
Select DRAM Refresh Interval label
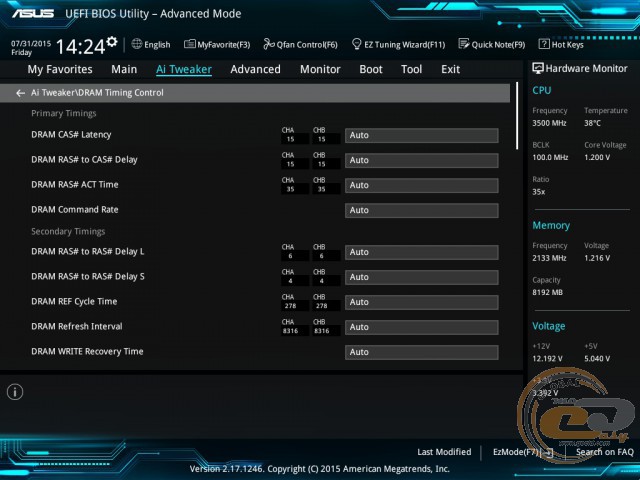click(77, 327)
